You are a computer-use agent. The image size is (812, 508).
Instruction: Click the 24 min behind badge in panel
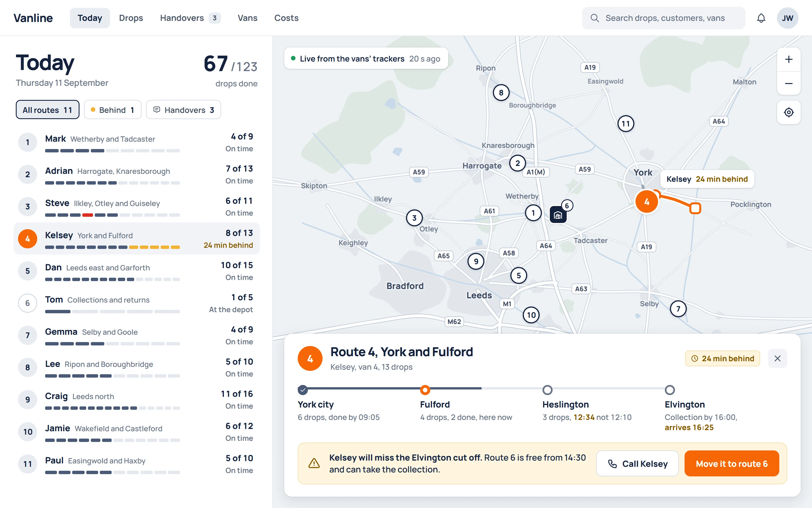coord(722,358)
